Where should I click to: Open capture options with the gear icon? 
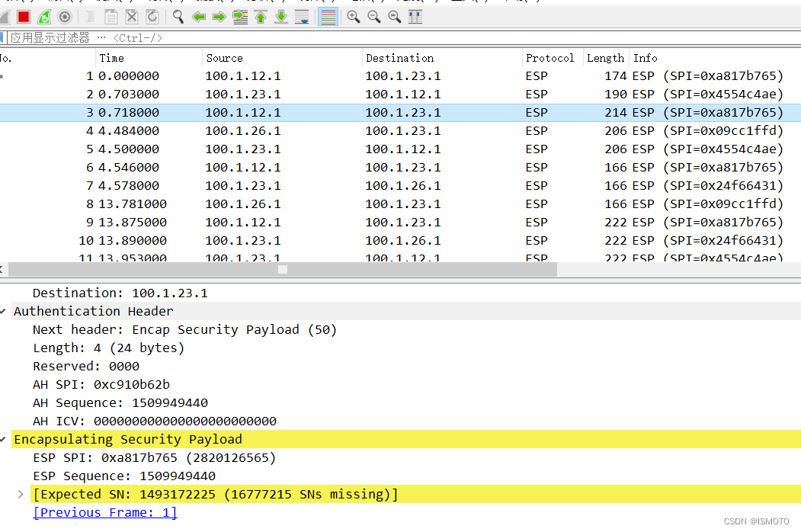[x=64, y=16]
